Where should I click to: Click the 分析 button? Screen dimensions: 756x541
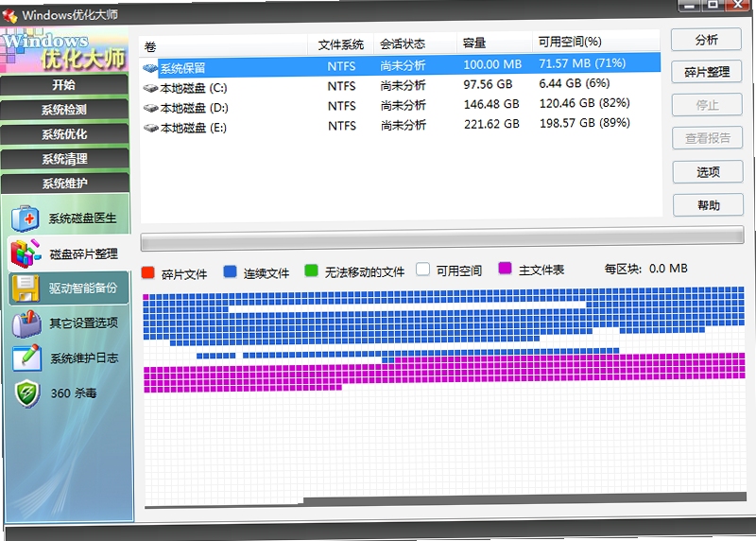(x=706, y=40)
